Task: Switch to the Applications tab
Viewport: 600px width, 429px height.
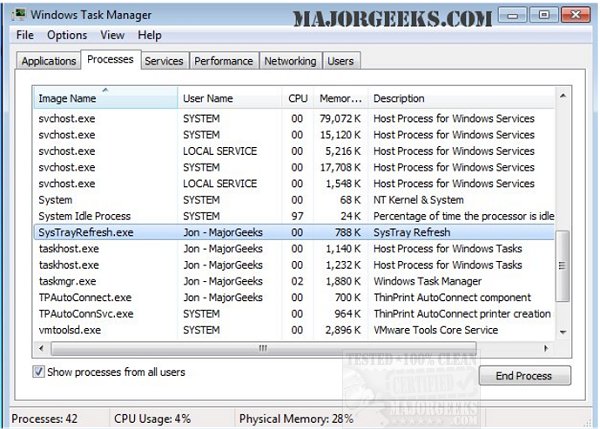Action: [x=49, y=61]
